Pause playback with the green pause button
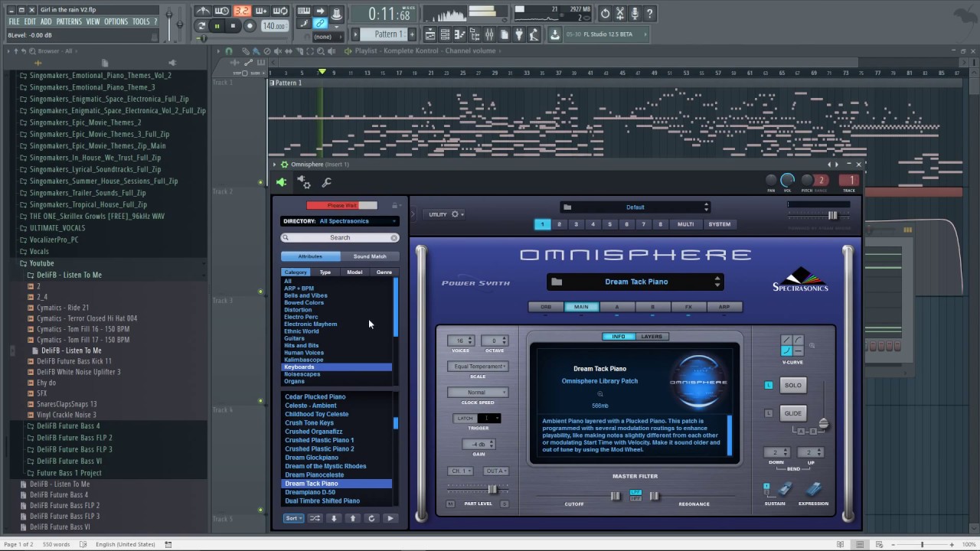This screenshot has width=980, height=551. pos(217,26)
